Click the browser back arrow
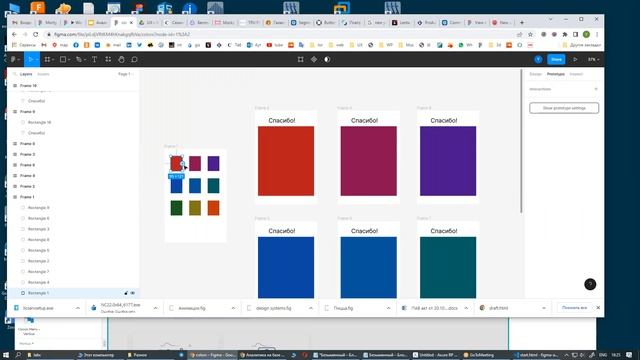Image resolution: width=640 pixels, height=360 pixels. (x=15, y=35)
